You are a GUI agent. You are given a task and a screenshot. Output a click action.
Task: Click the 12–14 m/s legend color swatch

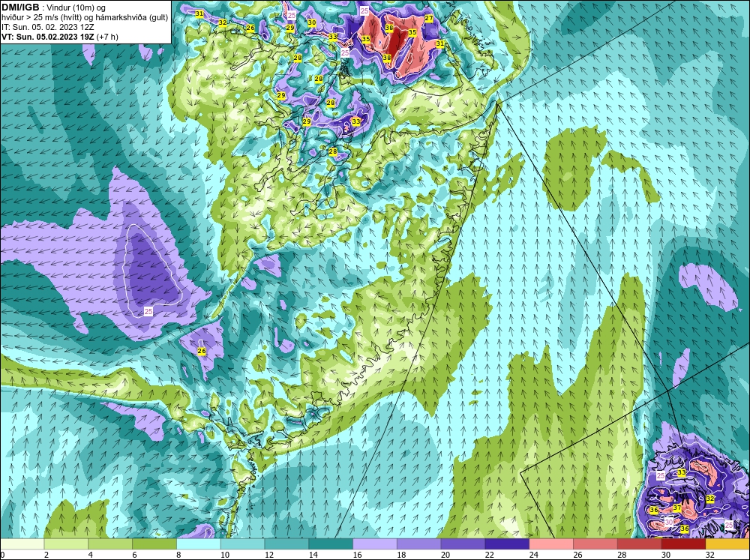click(286, 544)
